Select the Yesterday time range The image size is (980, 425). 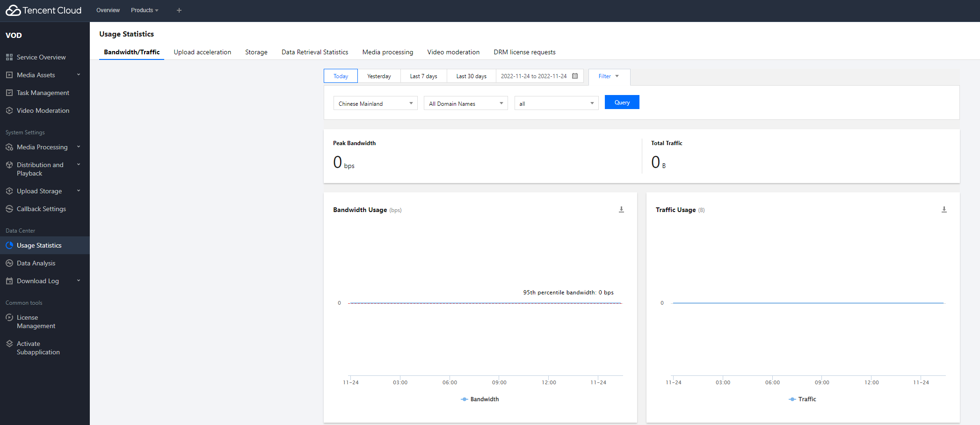(x=379, y=76)
